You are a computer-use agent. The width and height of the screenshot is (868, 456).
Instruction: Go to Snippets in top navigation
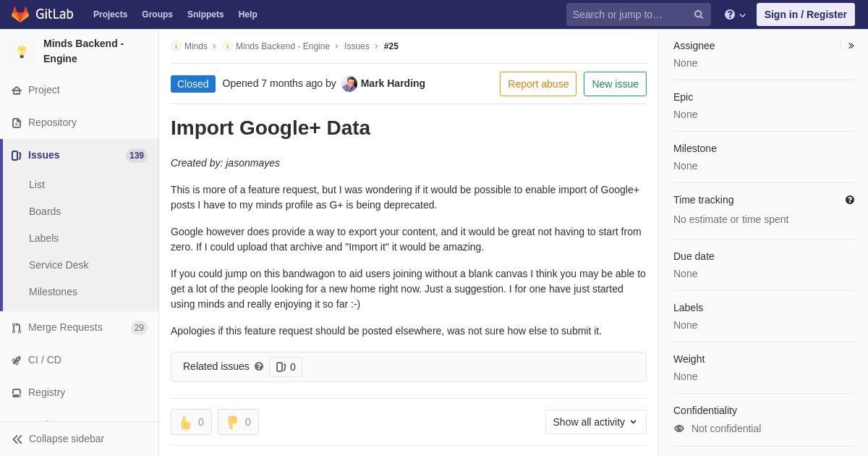205,14
